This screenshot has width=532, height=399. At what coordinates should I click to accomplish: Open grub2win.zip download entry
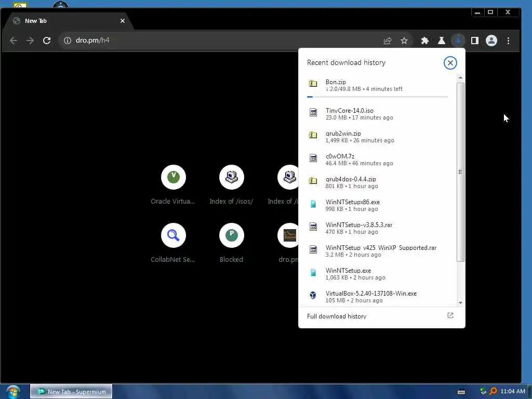377,137
